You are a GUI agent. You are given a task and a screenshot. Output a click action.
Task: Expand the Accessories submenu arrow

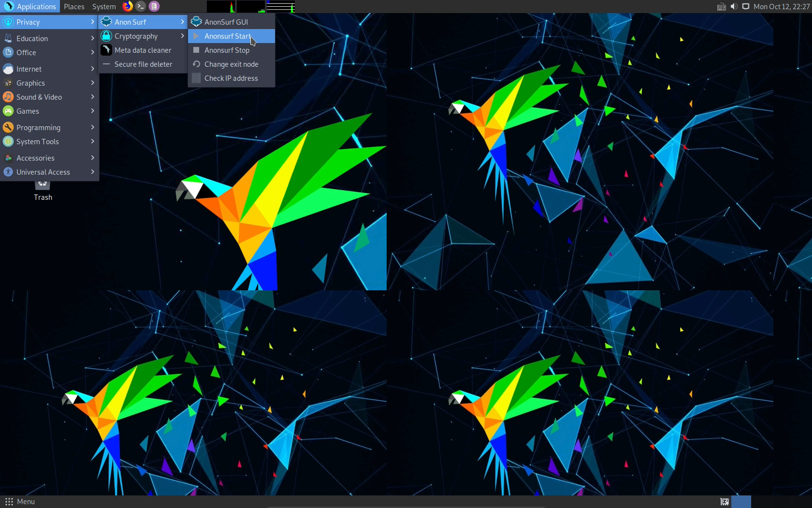coord(92,158)
